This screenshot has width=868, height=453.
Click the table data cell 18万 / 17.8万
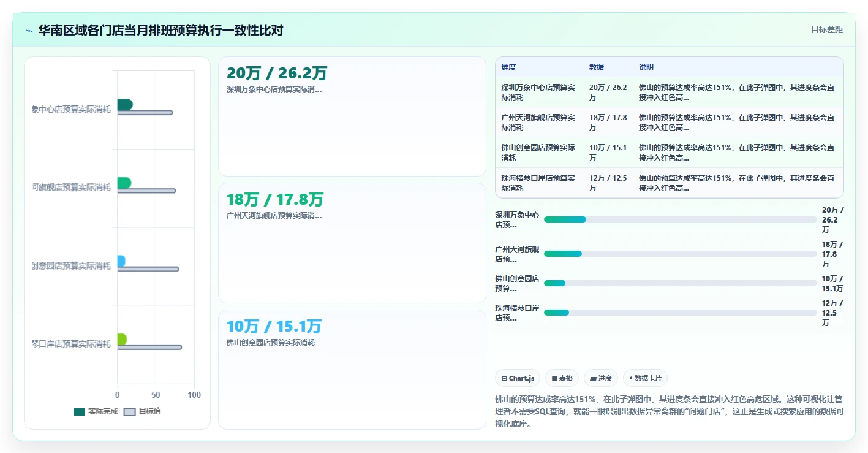coord(608,122)
